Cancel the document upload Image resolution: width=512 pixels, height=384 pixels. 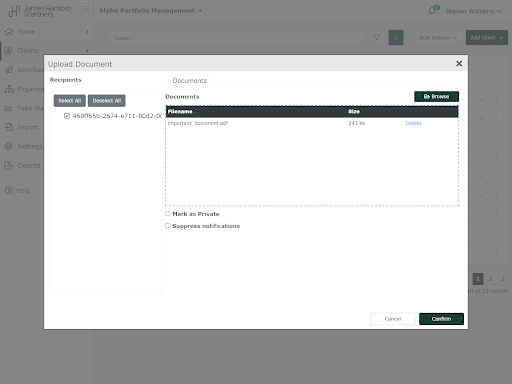click(x=393, y=319)
